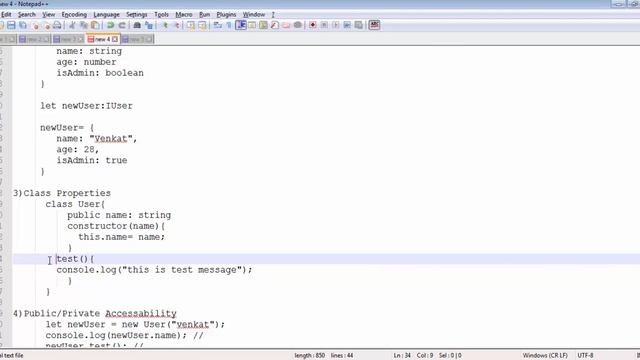Toggle the highlighted Indent Guide button

[241, 25]
